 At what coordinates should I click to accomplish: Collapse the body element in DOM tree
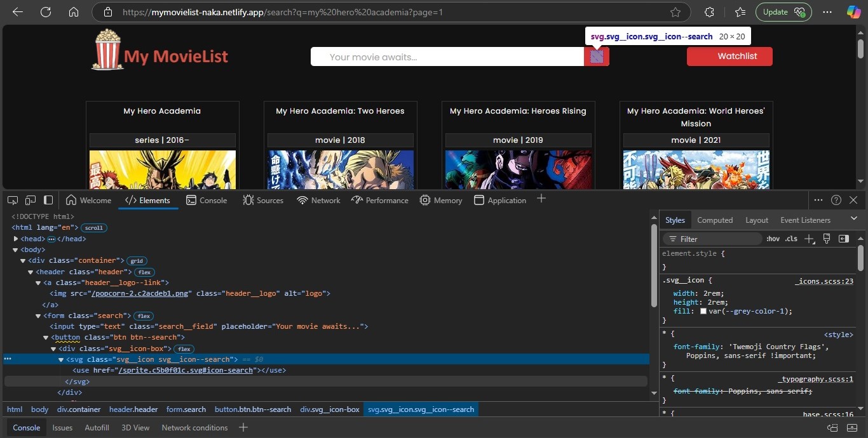[x=16, y=249]
